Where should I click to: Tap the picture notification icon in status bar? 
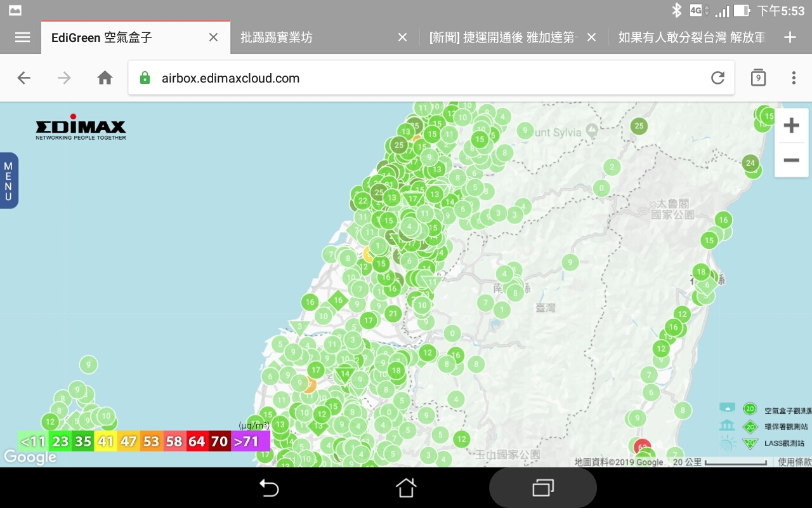[x=15, y=10]
